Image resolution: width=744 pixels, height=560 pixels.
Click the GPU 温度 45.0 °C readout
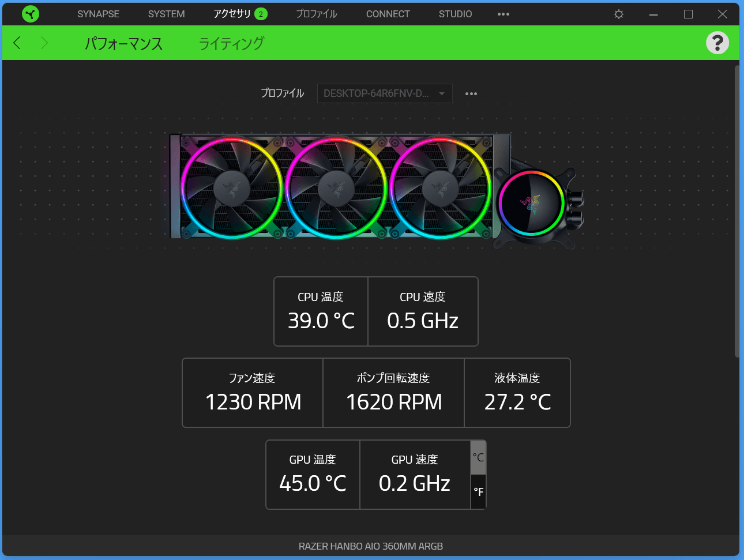click(x=313, y=475)
